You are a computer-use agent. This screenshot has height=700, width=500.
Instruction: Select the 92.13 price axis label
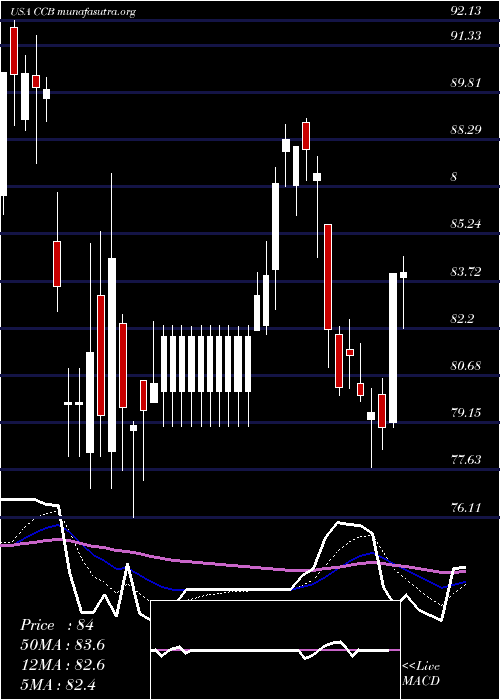[x=466, y=12]
